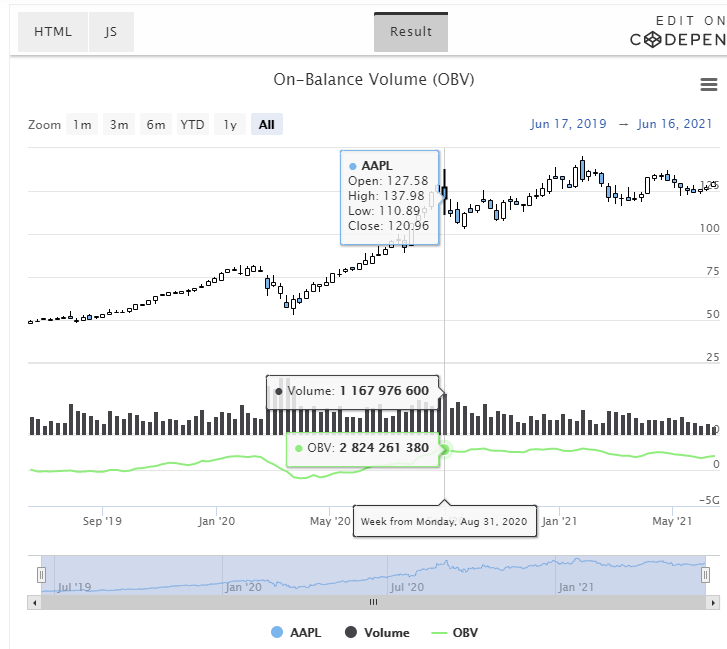Click the Volume tooltip value

384,391
